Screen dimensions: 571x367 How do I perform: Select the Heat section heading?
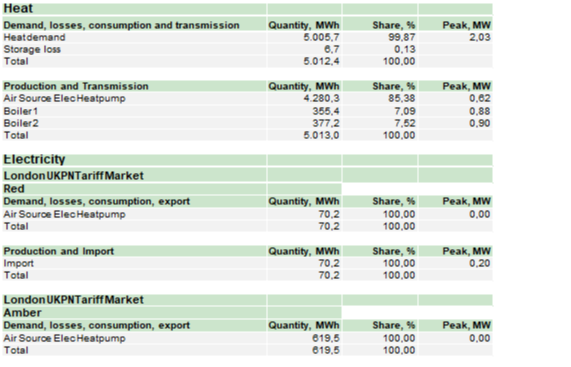point(18,8)
